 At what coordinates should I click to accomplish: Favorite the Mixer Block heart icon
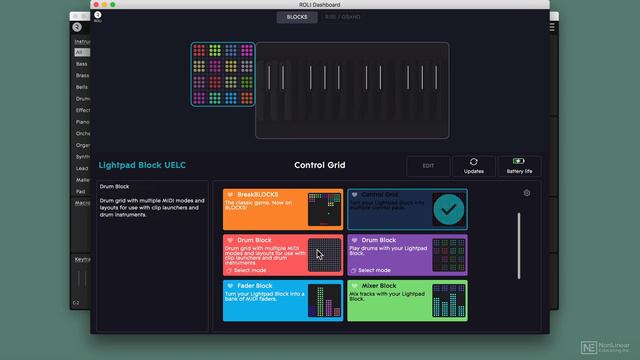pyautogui.click(x=354, y=286)
